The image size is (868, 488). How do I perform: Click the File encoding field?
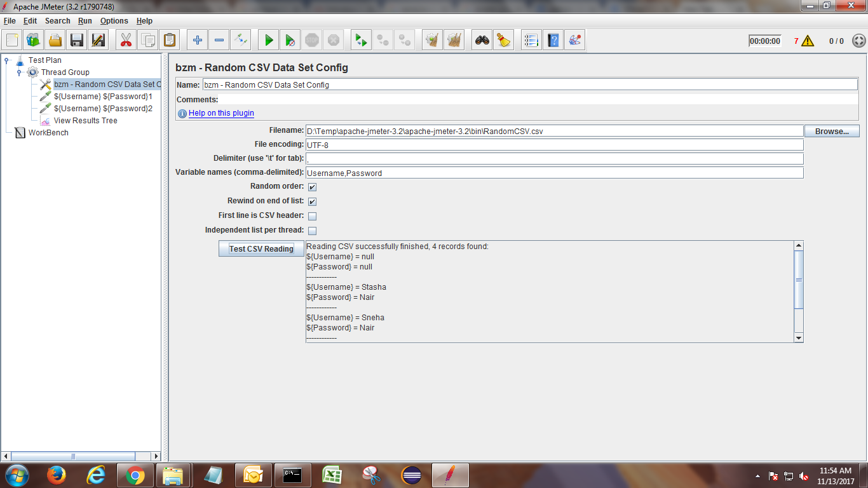(x=554, y=145)
